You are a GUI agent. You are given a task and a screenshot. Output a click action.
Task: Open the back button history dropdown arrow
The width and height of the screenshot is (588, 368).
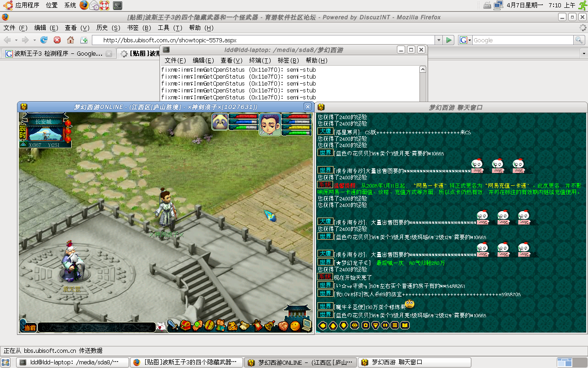click(x=16, y=40)
